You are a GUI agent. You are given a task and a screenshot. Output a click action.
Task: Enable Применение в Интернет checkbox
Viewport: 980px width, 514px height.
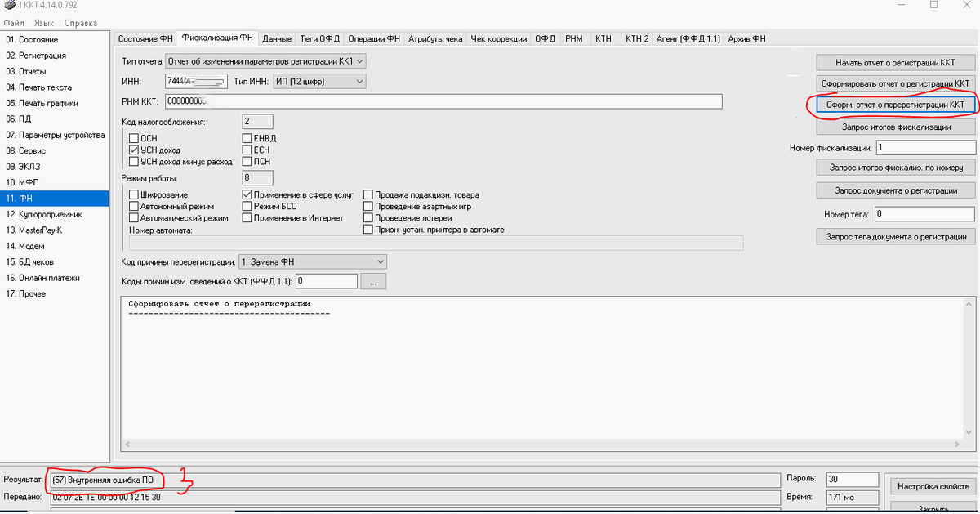(x=247, y=218)
